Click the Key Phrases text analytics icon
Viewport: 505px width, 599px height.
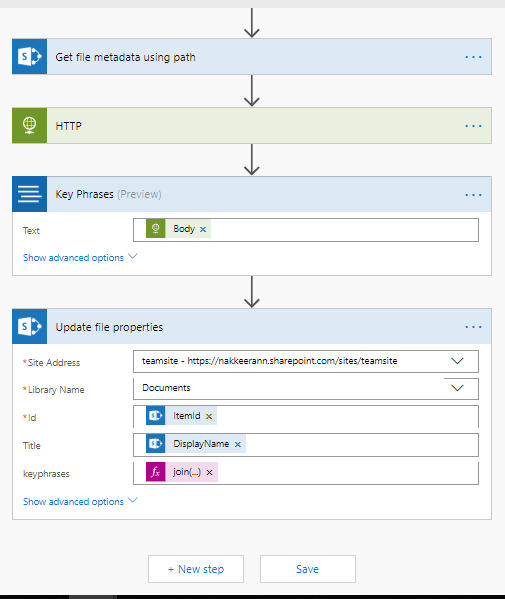pyautogui.click(x=29, y=194)
